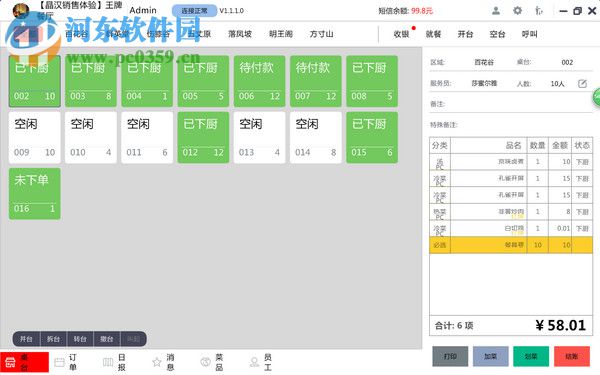Select table 005 card
The width and height of the screenshot is (600, 375).
[204, 81]
